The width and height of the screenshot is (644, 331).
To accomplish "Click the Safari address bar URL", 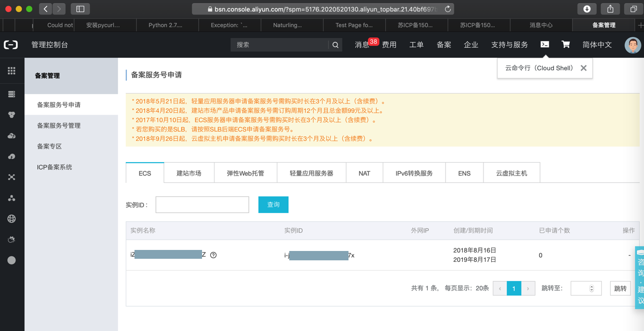I will tap(323, 9).
